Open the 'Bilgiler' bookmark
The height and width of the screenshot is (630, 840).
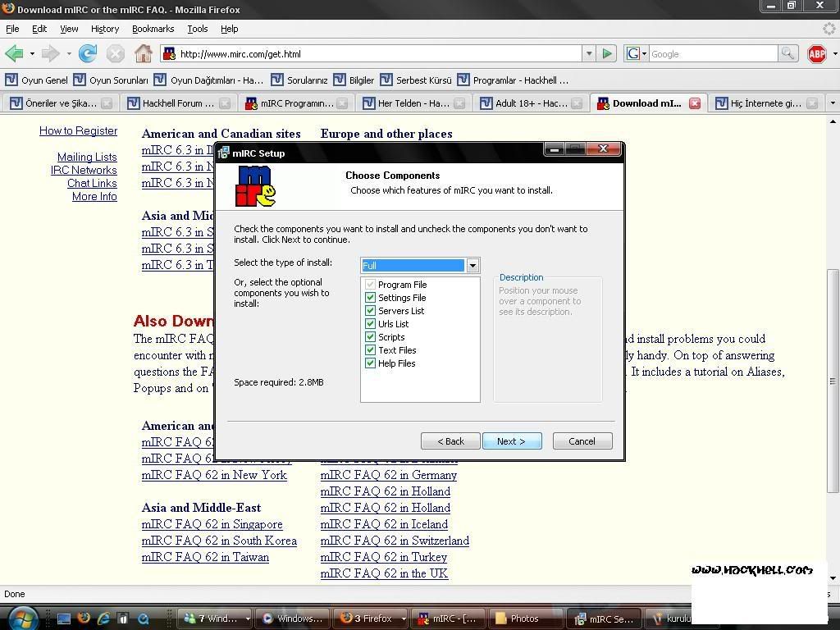pyautogui.click(x=354, y=80)
